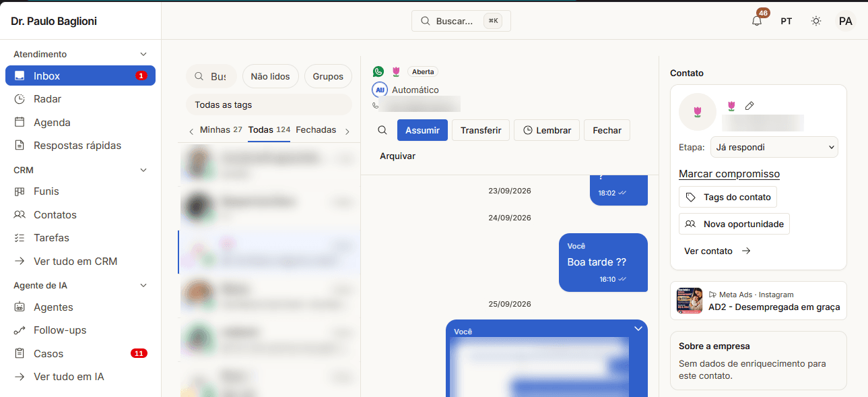Open the AD2 Meta Ads thumbnail
Image resolution: width=868 pixels, height=397 pixels.
[x=690, y=301]
